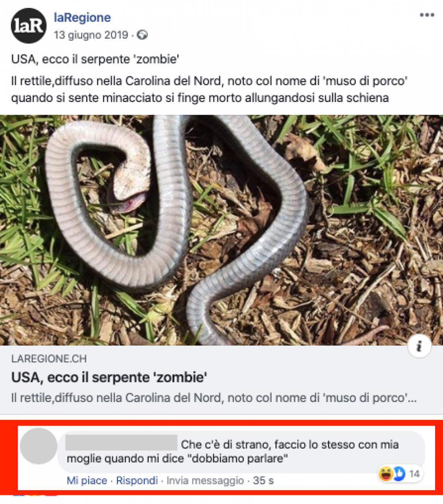The height and width of the screenshot is (504, 443).
Task: Click the comment text about 'dobbiamo parlare'
Action: (232, 452)
